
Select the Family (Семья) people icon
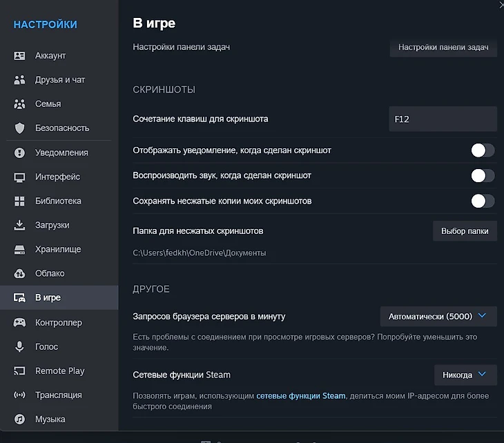click(20, 104)
